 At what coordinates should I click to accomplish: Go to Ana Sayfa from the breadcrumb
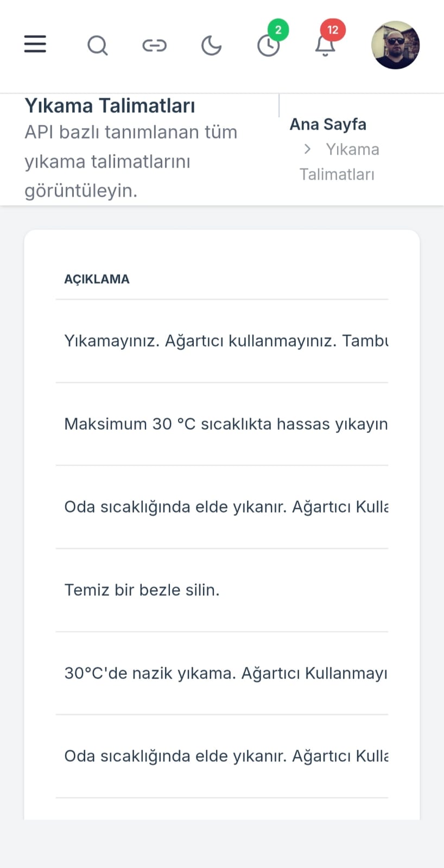pos(328,124)
